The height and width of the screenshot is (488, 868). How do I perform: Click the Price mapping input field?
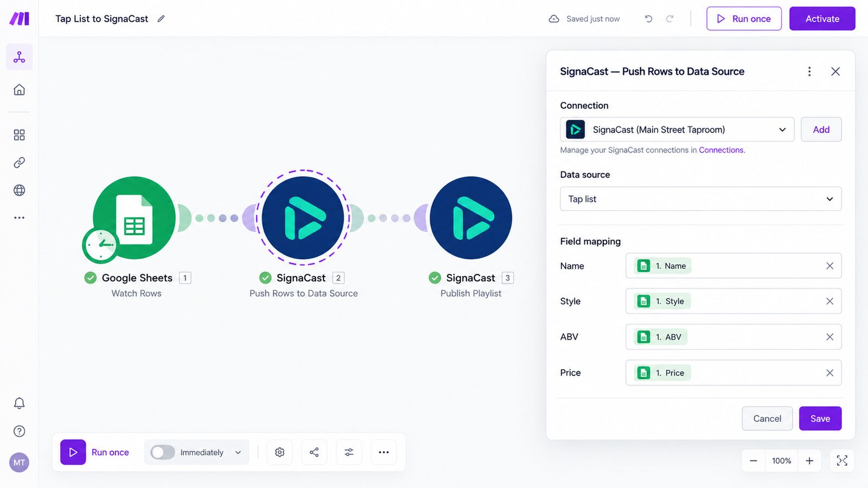(x=733, y=373)
